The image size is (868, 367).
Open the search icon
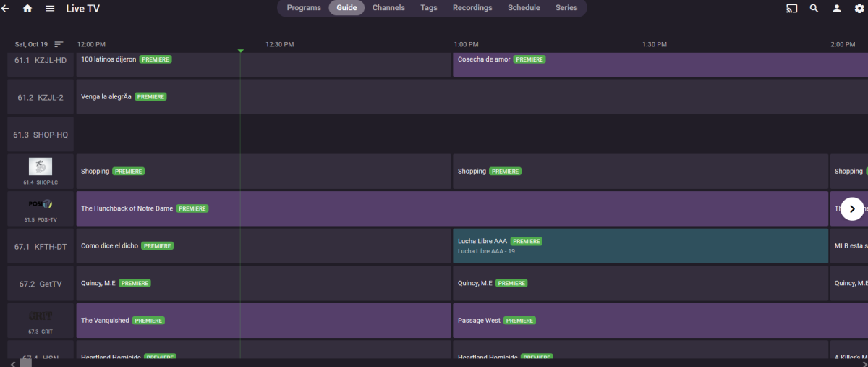point(814,9)
